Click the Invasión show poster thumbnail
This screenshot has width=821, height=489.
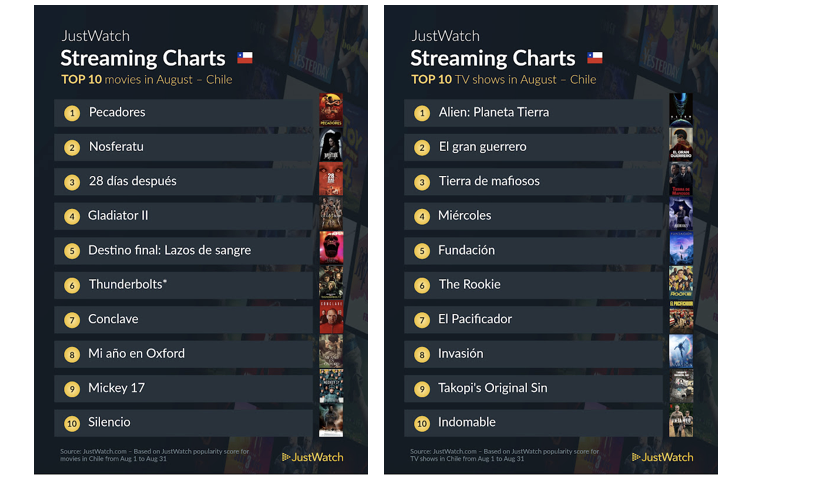[681, 351]
